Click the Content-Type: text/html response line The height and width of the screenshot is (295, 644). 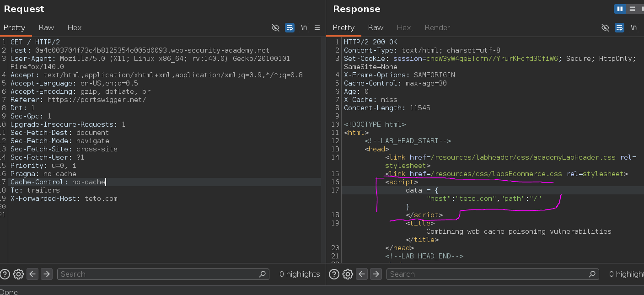click(422, 50)
